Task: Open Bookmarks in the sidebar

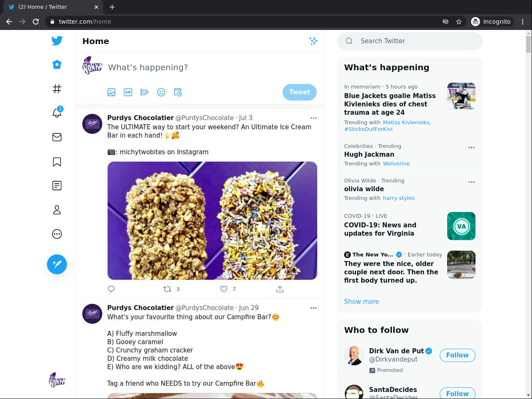Action: coord(57,162)
